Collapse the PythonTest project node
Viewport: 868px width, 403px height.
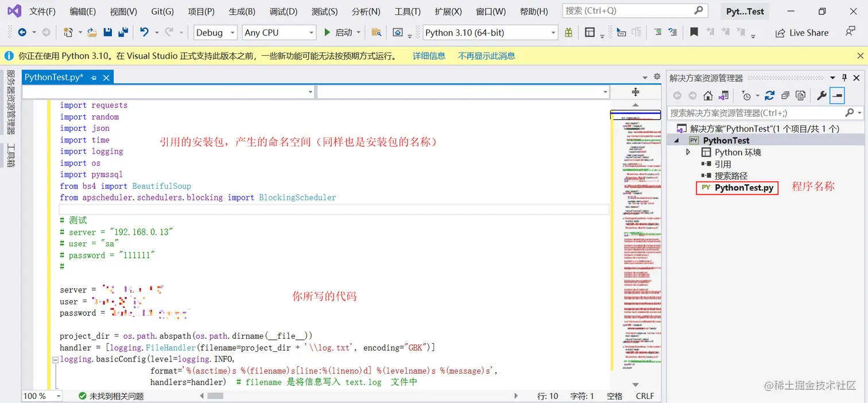[676, 140]
